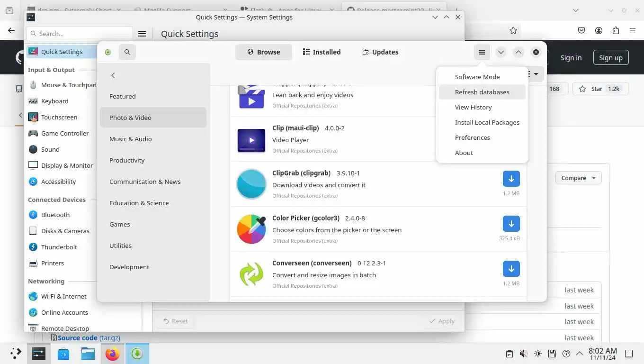
Task: Click the ClipGrab app icon
Action: 251,184
